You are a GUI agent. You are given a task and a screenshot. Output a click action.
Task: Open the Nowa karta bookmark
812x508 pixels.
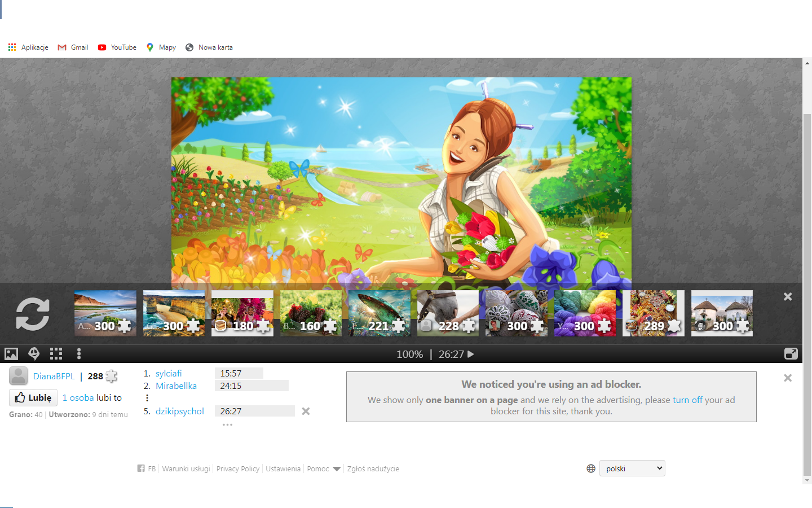tap(209, 47)
